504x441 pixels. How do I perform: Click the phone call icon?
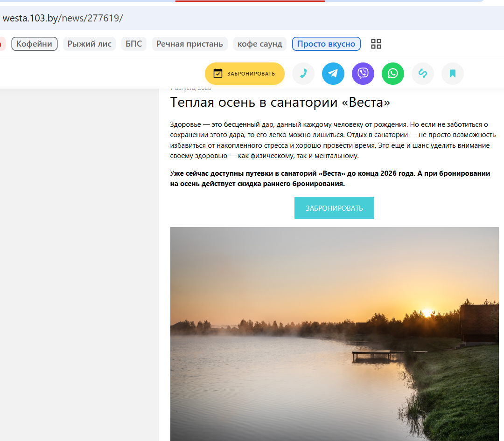pyautogui.click(x=303, y=74)
